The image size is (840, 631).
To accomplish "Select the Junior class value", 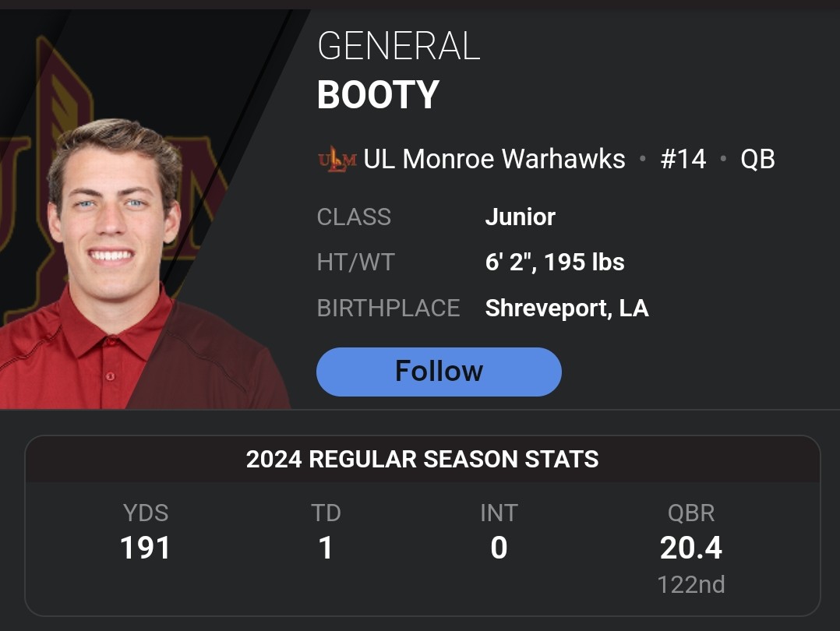I will (520, 217).
